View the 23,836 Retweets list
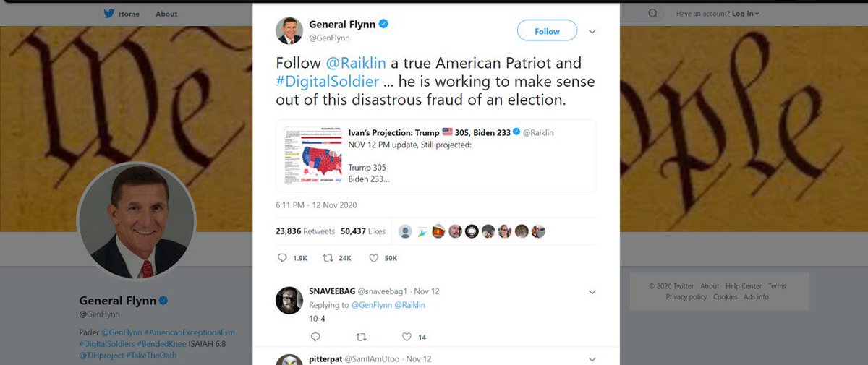 [x=305, y=231]
